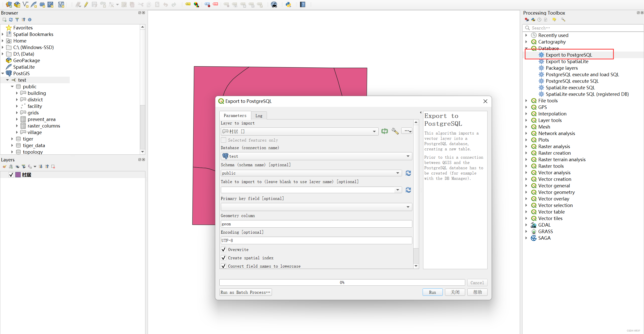Refresh the Schema name list

coord(408,173)
